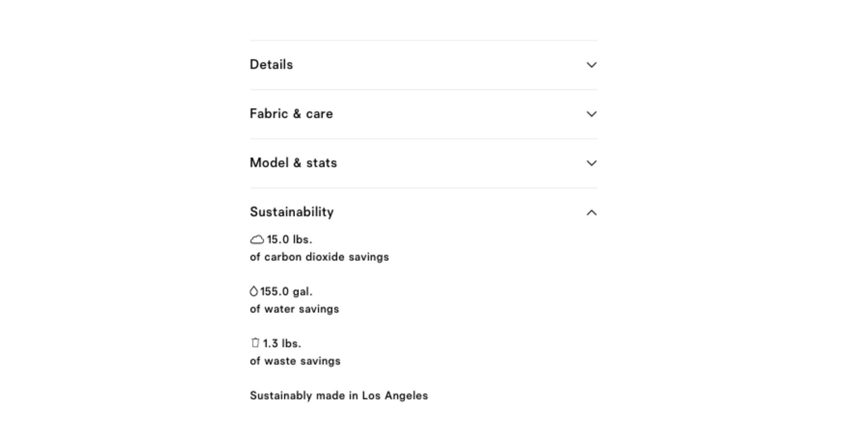Expand the Fabric & care chevron

[x=591, y=114]
